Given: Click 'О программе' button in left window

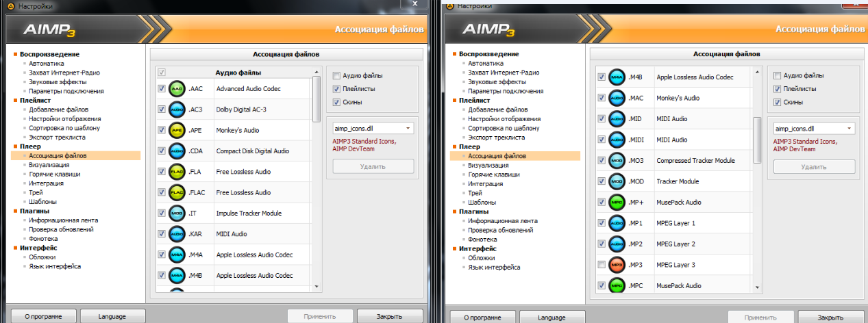Looking at the screenshot, I should coord(44,317).
